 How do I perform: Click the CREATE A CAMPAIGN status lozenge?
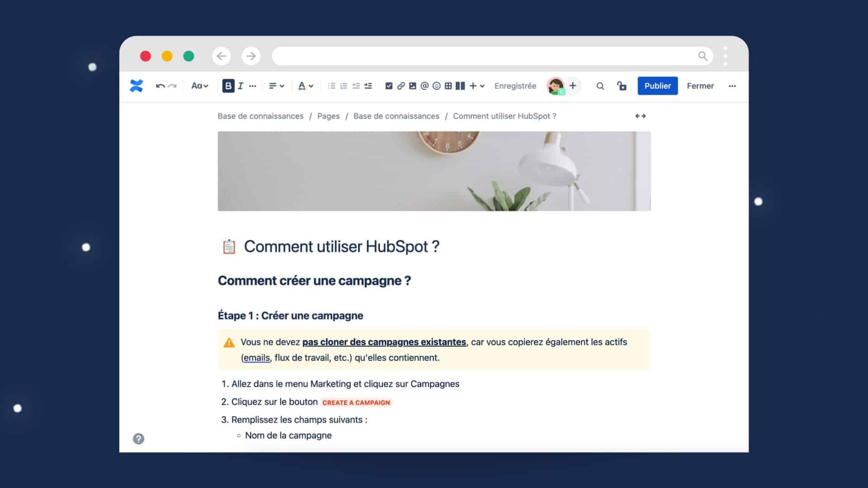click(356, 403)
